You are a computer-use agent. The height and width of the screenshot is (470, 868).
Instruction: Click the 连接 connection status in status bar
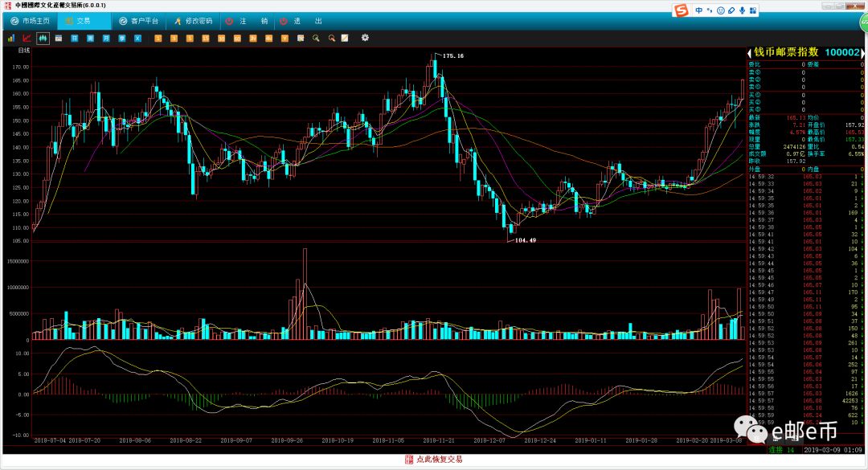pos(781,450)
